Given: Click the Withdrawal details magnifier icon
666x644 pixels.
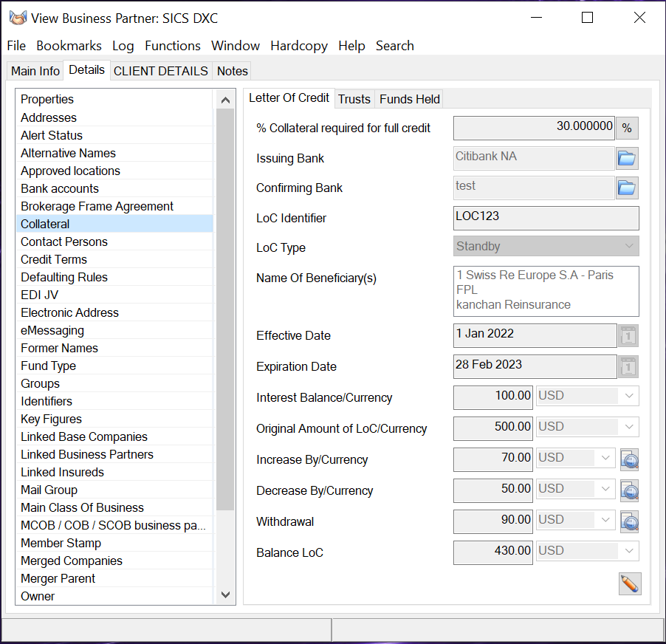Looking at the screenshot, I should [x=629, y=521].
